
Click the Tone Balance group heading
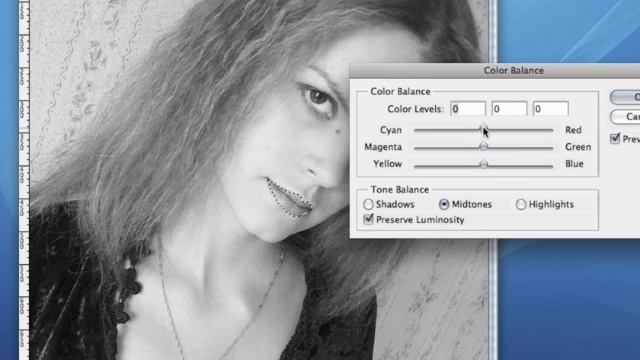(x=400, y=189)
